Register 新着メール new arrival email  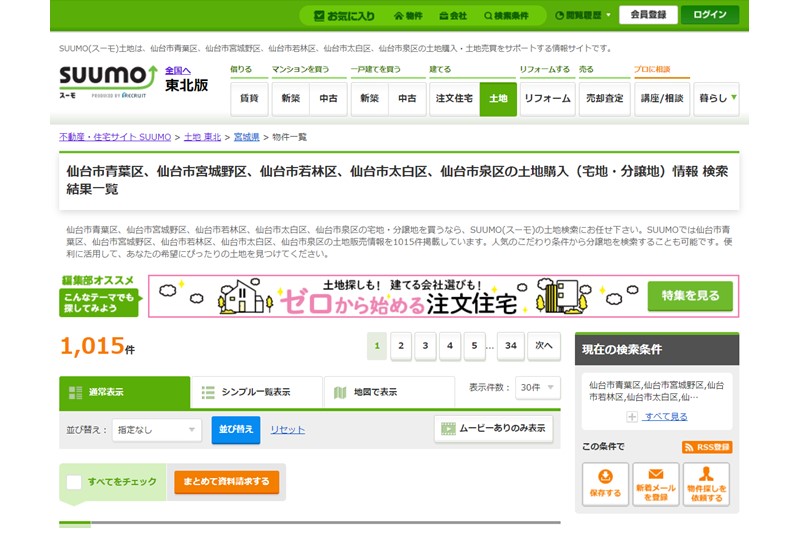point(655,484)
